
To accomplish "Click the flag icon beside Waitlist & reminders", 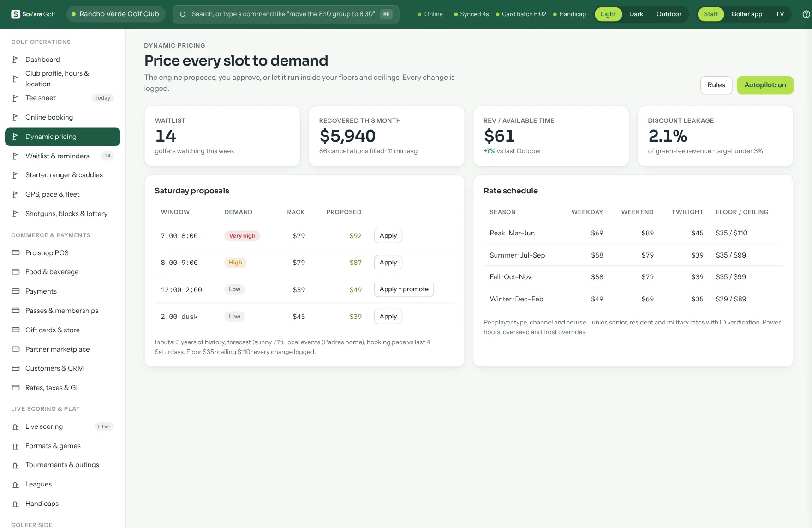I will [15, 156].
